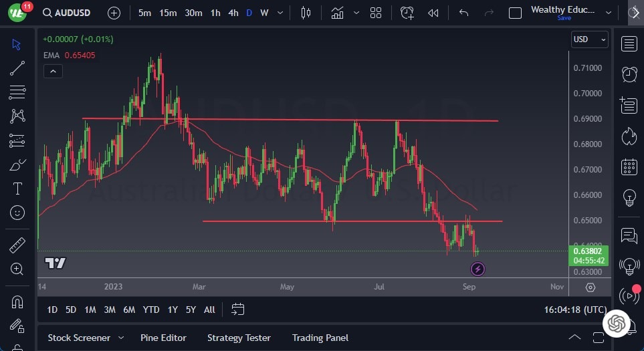Set chart range to 3M
The image size is (644, 351).
[109, 310]
